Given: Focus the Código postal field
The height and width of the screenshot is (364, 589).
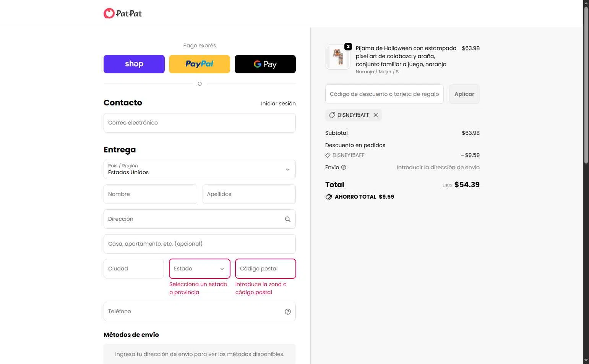Looking at the screenshot, I should point(266,269).
